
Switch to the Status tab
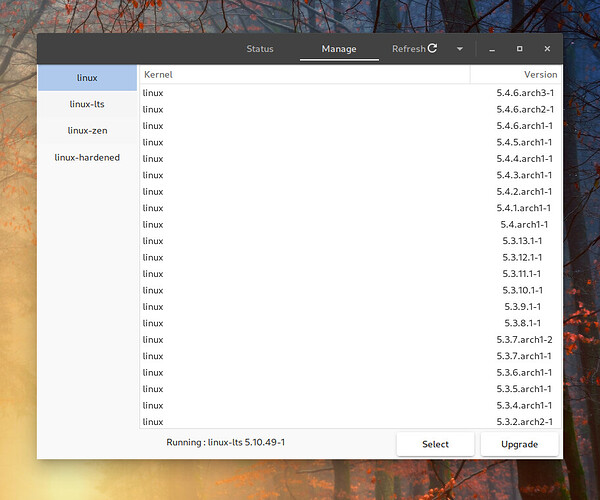[x=260, y=49]
